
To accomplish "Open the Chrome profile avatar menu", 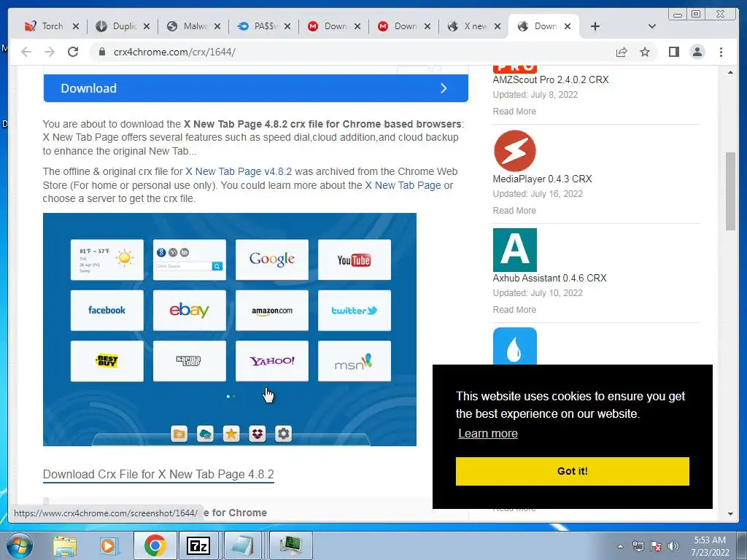I will point(697,52).
